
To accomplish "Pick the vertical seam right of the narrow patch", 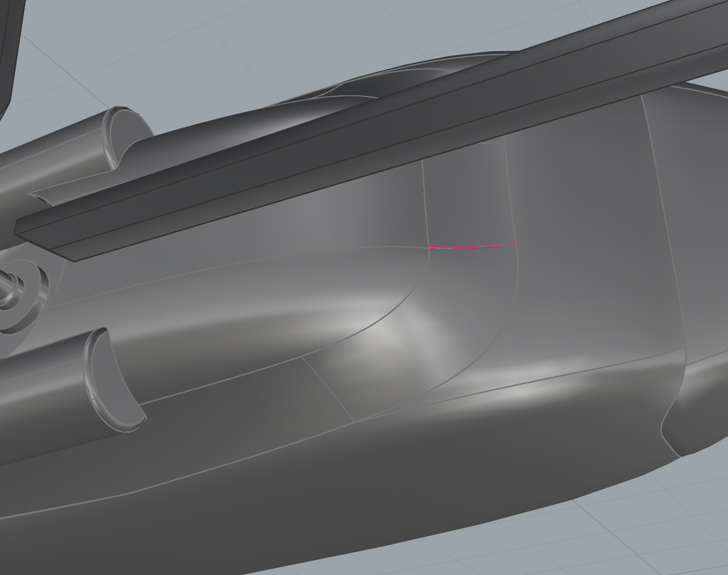I will (x=510, y=193).
